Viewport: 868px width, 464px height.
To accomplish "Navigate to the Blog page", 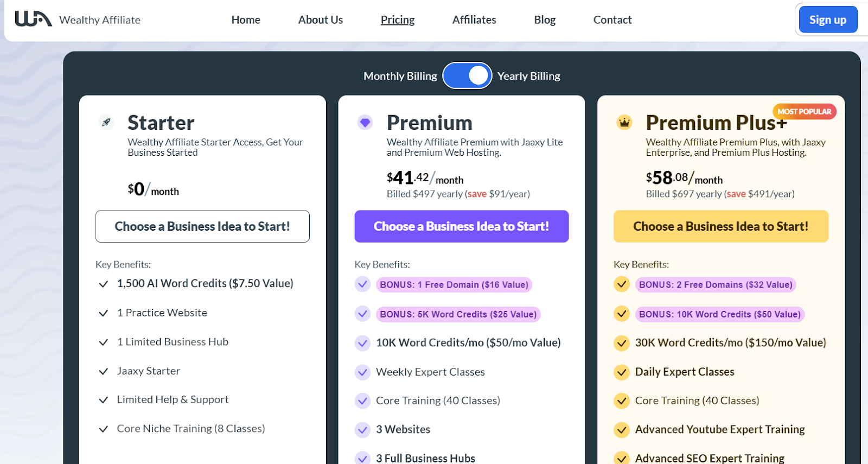I will click(x=545, y=20).
